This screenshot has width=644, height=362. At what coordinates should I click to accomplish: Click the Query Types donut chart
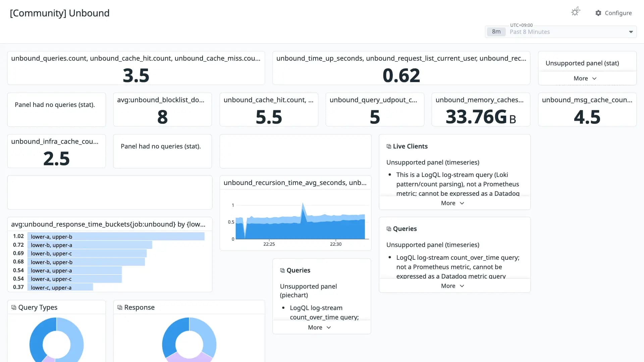point(56,340)
